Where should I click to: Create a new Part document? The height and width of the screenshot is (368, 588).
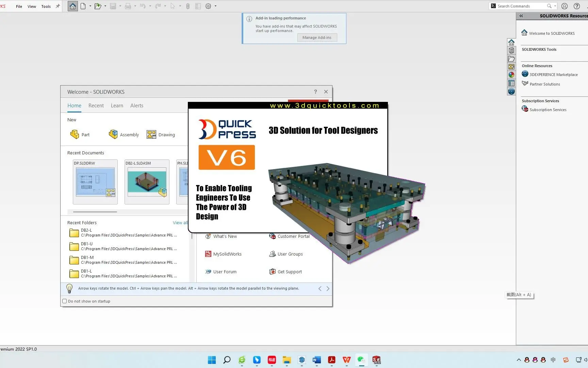pyautogui.click(x=80, y=135)
